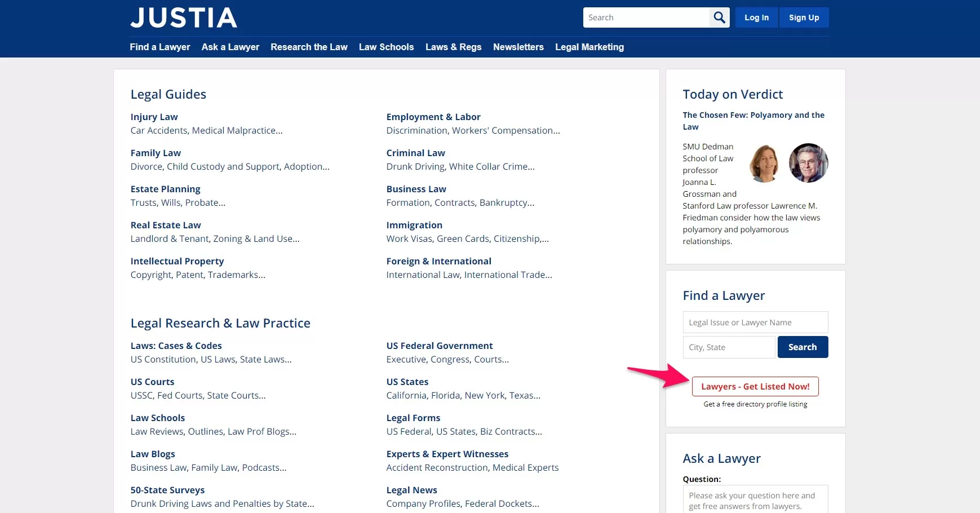Image resolution: width=980 pixels, height=513 pixels.
Task: Focus the Ask a Lawyer question box
Action: pos(755,499)
